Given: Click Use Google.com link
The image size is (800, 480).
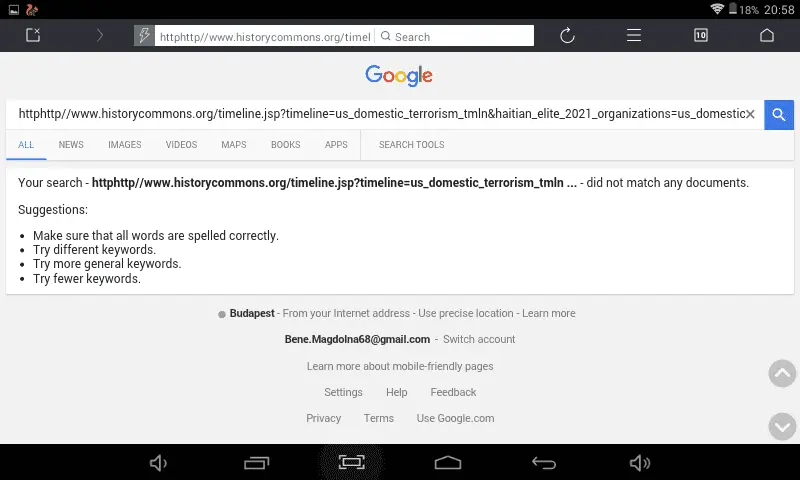Looking at the screenshot, I should (x=455, y=418).
